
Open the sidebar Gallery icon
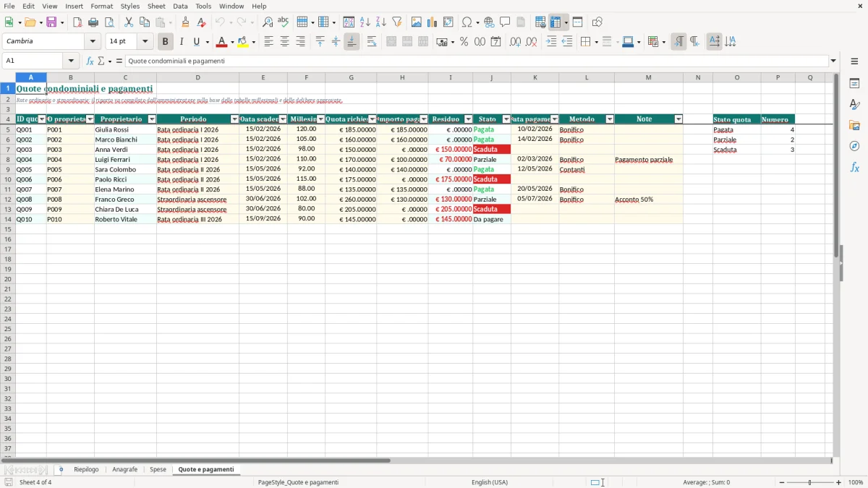coord(854,125)
